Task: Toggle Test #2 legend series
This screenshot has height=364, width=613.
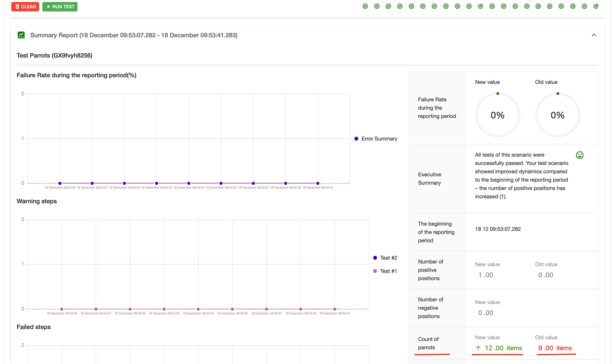Action: pyautogui.click(x=385, y=258)
